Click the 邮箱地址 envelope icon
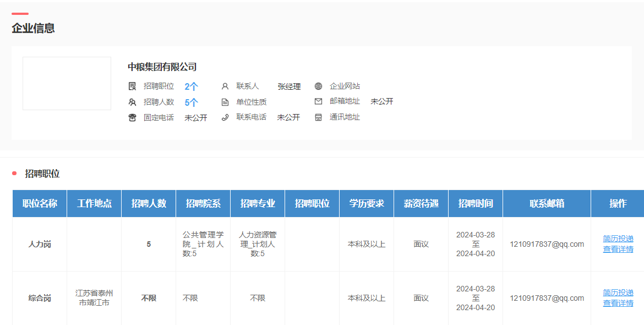This screenshot has height=325, width=644. click(318, 101)
